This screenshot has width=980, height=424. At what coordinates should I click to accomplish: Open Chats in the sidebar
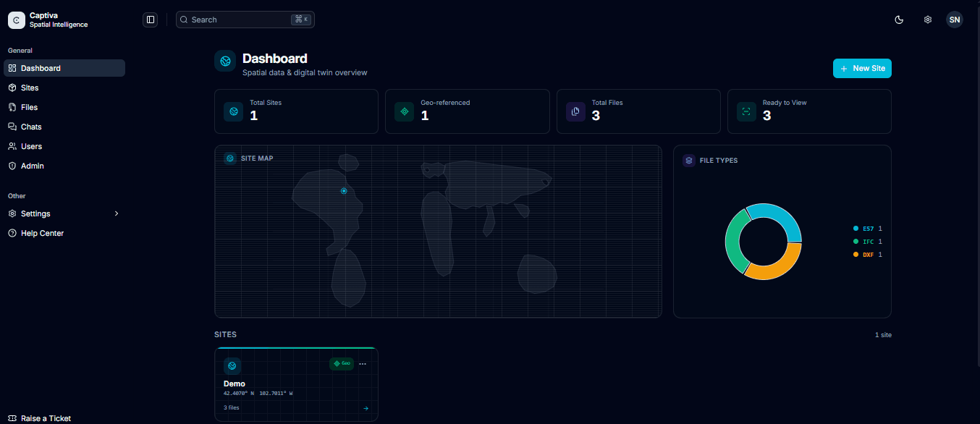pos(64,127)
